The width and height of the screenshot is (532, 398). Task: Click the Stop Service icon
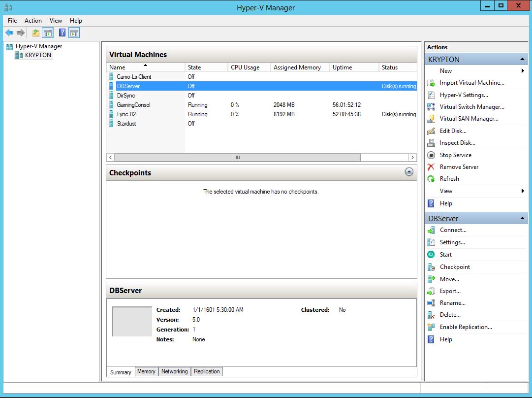431,155
